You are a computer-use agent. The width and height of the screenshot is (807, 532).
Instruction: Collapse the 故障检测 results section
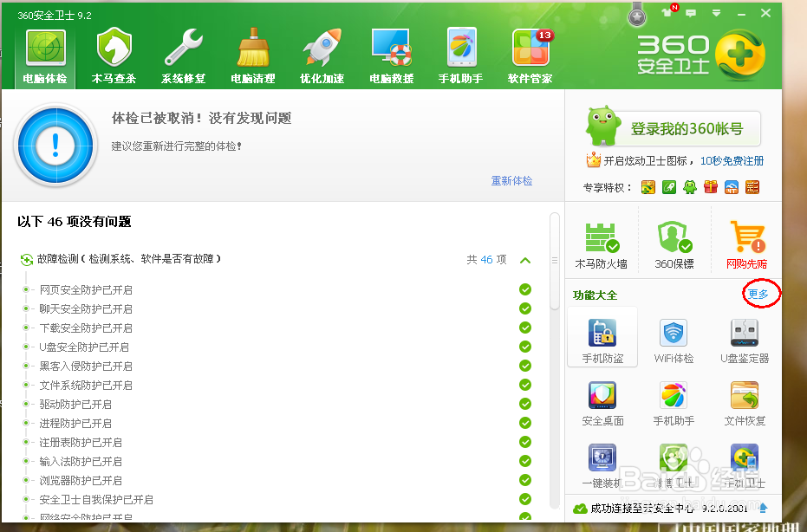(x=524, y=258)
